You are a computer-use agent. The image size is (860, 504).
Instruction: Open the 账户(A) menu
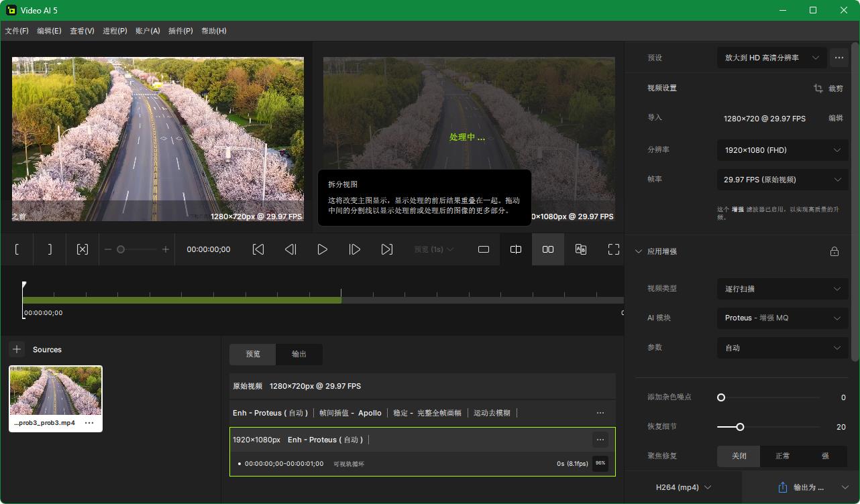click(x=148, y=31)
